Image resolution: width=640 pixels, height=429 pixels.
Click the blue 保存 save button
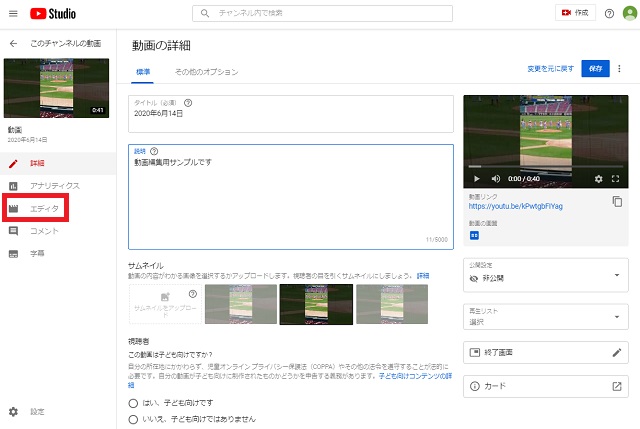point(596,69)
